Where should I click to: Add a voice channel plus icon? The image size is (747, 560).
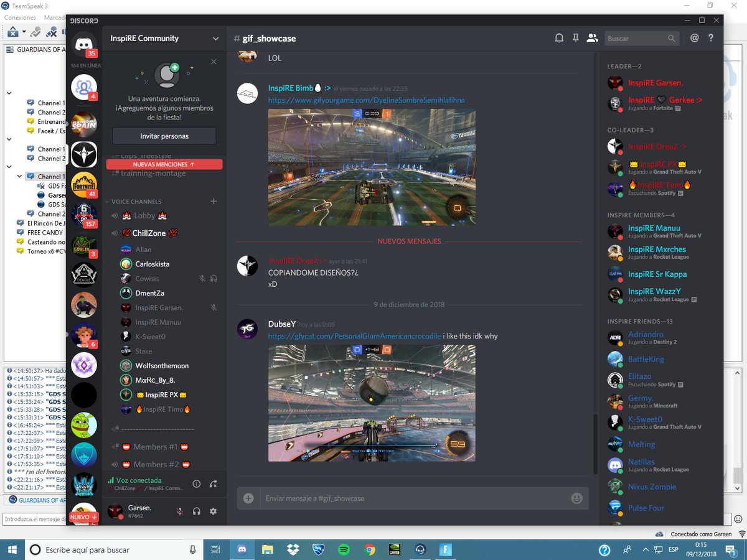[x=214, y=202]
